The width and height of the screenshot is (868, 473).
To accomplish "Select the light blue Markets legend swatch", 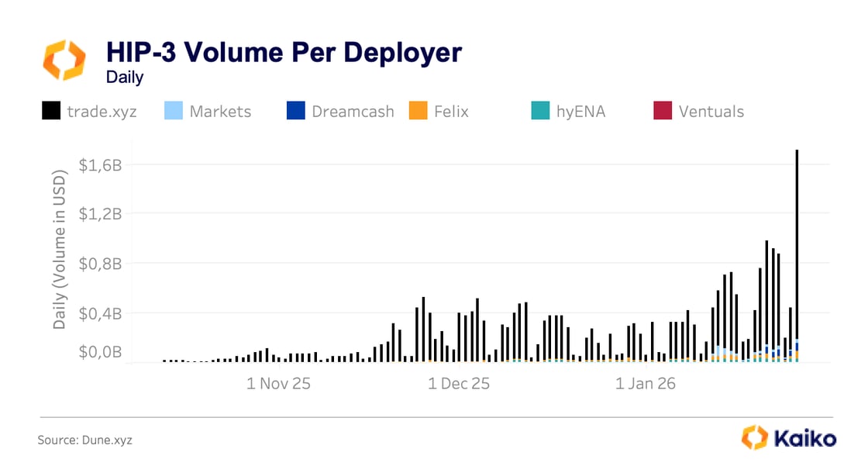I will pyautogui.click(x=174, y=112).
